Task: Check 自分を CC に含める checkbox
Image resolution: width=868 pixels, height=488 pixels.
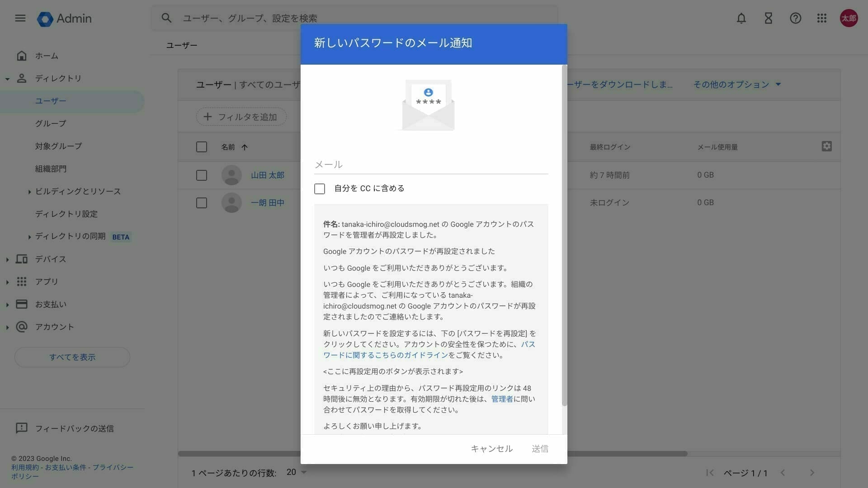Action: 320,188
